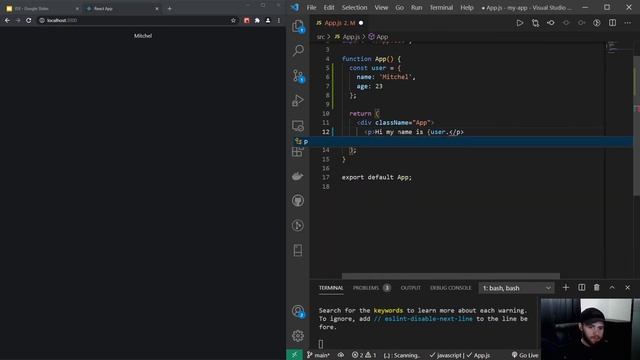Image resolution: width=640 pixels, height=360 pixels.
Task: Open the Go menu
Action: [400, 7]
